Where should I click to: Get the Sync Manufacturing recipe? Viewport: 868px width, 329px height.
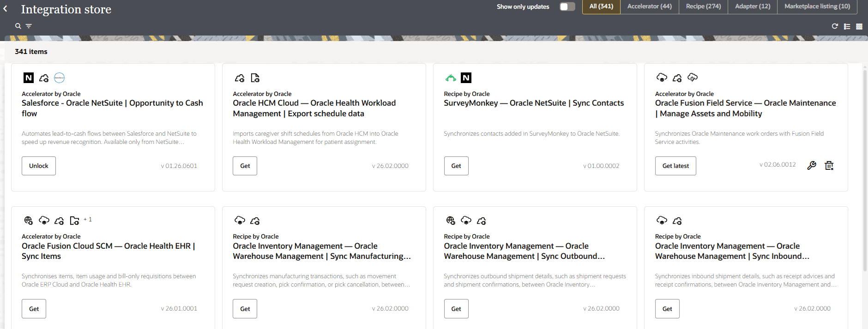point(245,309)
